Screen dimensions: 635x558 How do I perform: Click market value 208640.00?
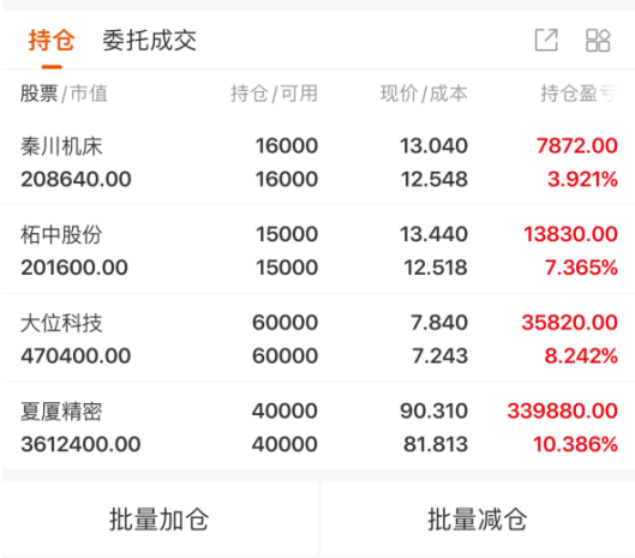pyautogui.click(x=76, y=179)
